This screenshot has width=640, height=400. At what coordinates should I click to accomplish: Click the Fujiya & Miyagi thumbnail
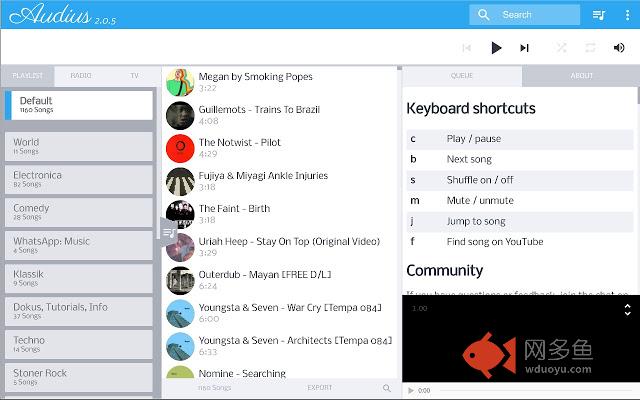point(180,182)
